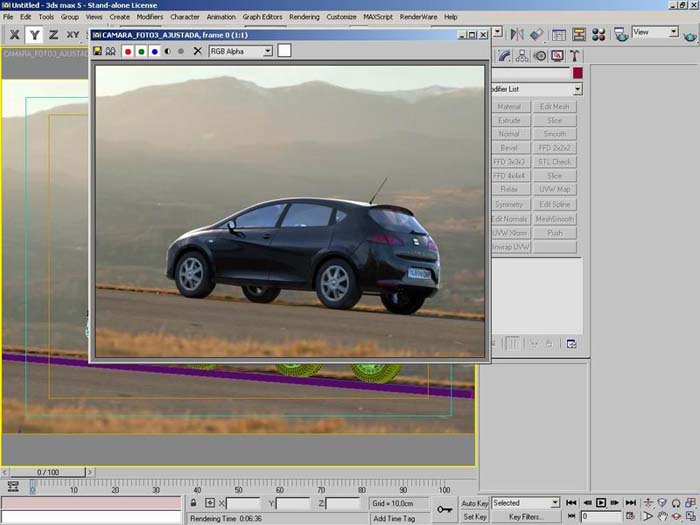
Task: Clear the render window with the X icon
Action: point(197,51)
